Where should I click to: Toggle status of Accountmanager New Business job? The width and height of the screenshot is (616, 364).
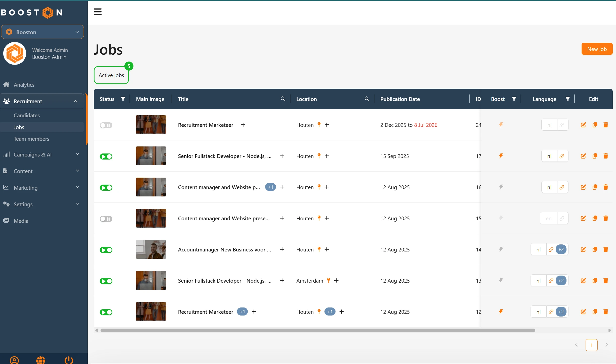coord(106,250)
